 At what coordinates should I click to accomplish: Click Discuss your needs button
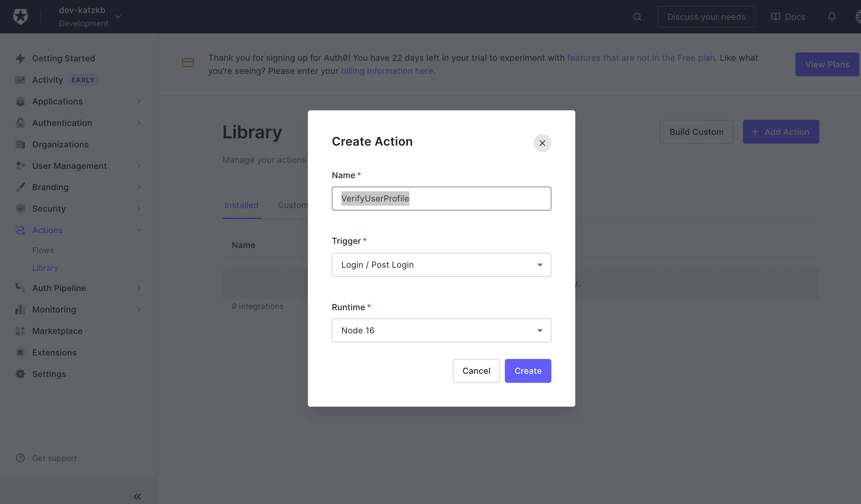pos(706,17)
